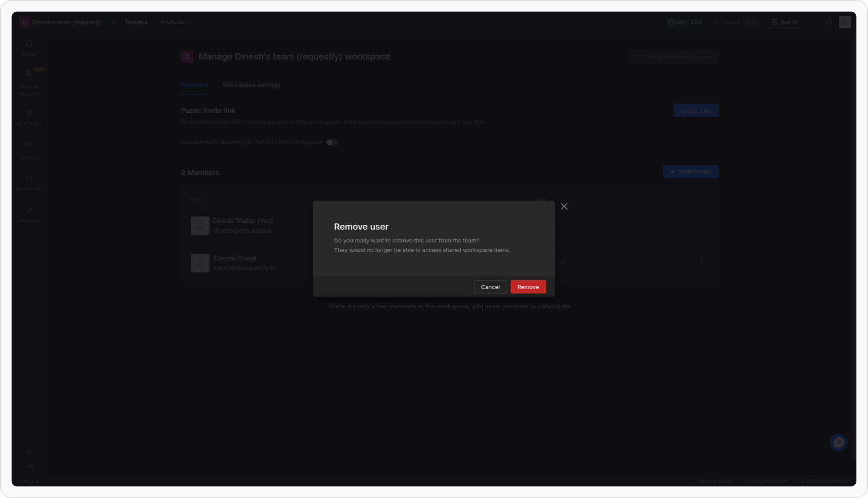The image size is (868, 498).
Task: Expand the workspace switcher dropdown
Action: point(113,22)
